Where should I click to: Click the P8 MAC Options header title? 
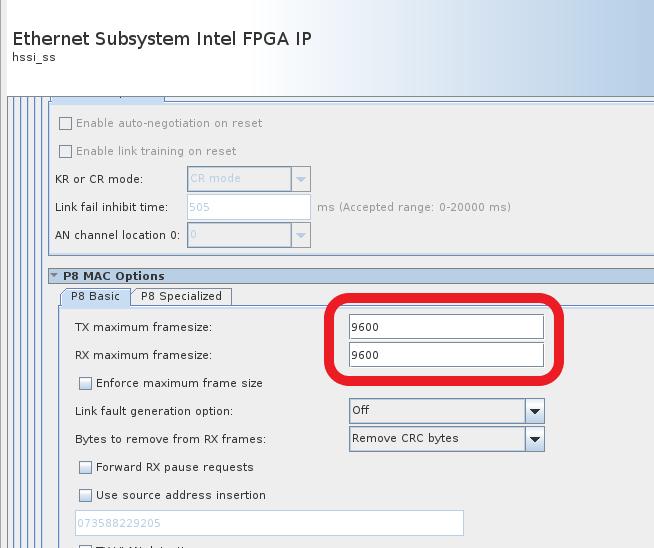pyautogui.click(x=113, y=276)
